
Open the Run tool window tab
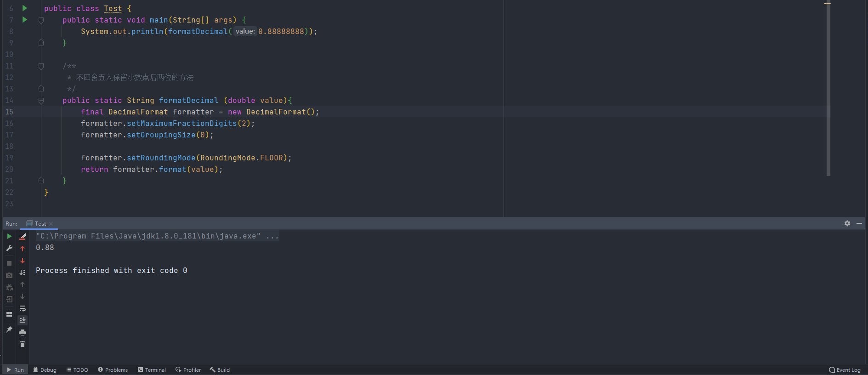(x=15, y=370)
